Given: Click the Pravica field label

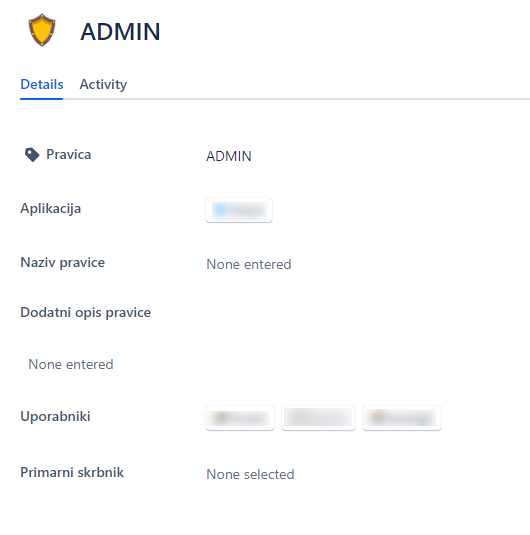Looking at the screenshot, I should (x=69, y=155).
